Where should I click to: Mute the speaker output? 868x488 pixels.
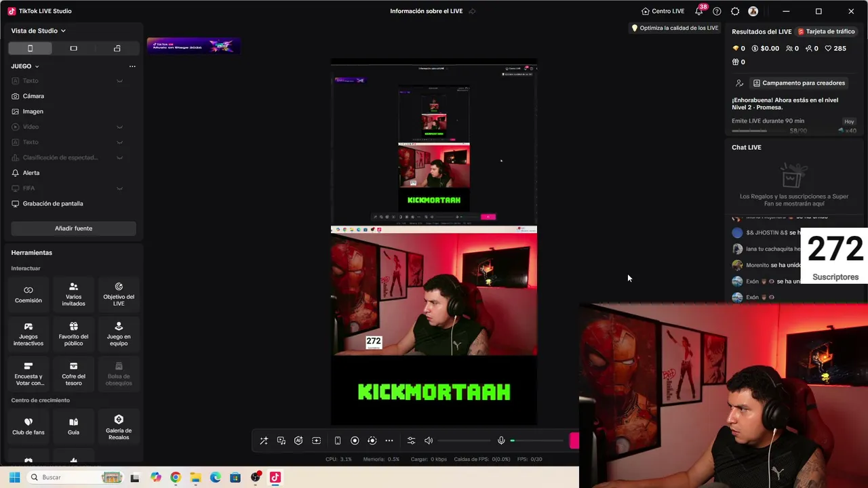point(429,441)
